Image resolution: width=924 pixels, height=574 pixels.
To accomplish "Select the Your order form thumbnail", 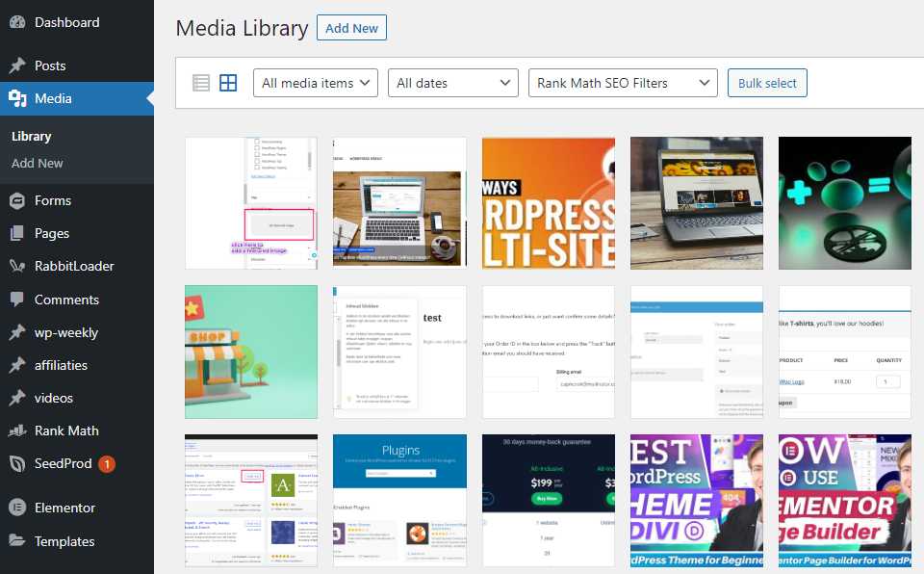I will [697, 352].
